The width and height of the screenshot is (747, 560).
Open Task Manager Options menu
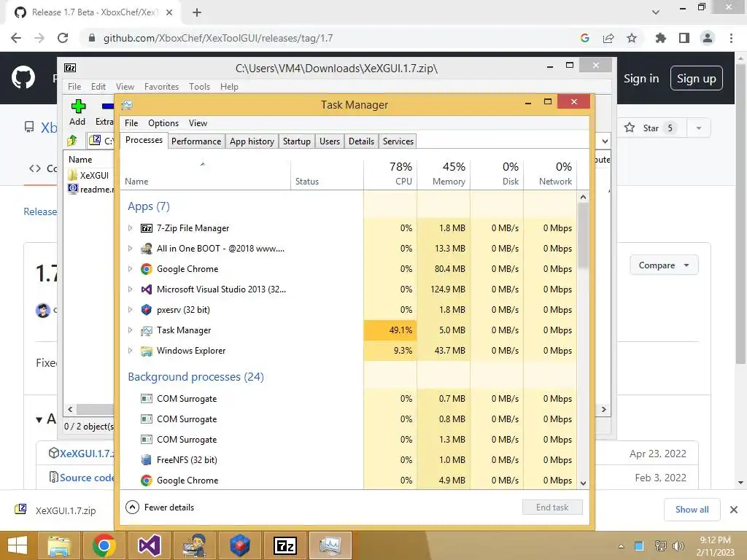[163, 123]
